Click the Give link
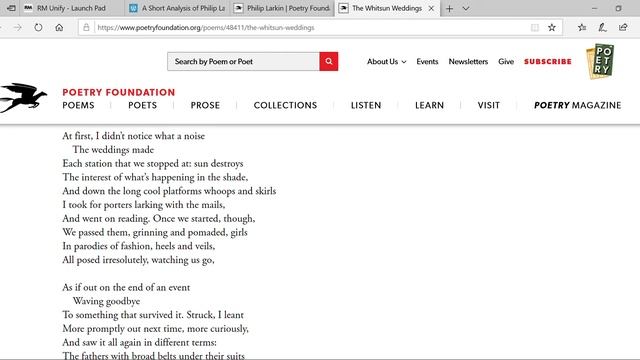 tap(506, 62)
